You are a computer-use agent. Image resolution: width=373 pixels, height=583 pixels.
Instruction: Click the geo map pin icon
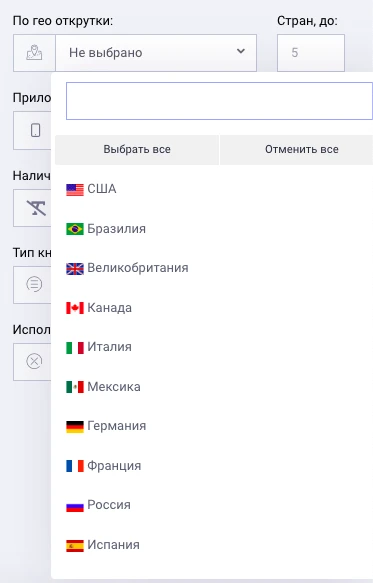34,53
